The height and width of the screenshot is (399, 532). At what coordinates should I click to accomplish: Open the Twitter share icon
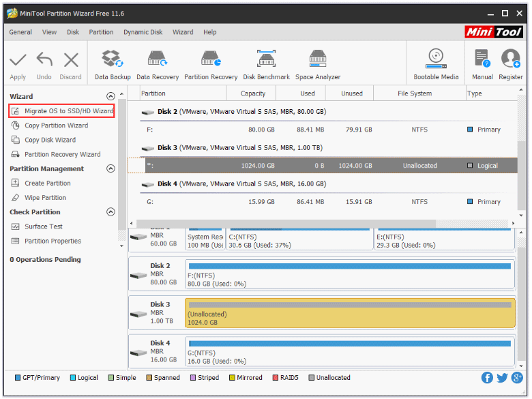(x=502, y=378)
